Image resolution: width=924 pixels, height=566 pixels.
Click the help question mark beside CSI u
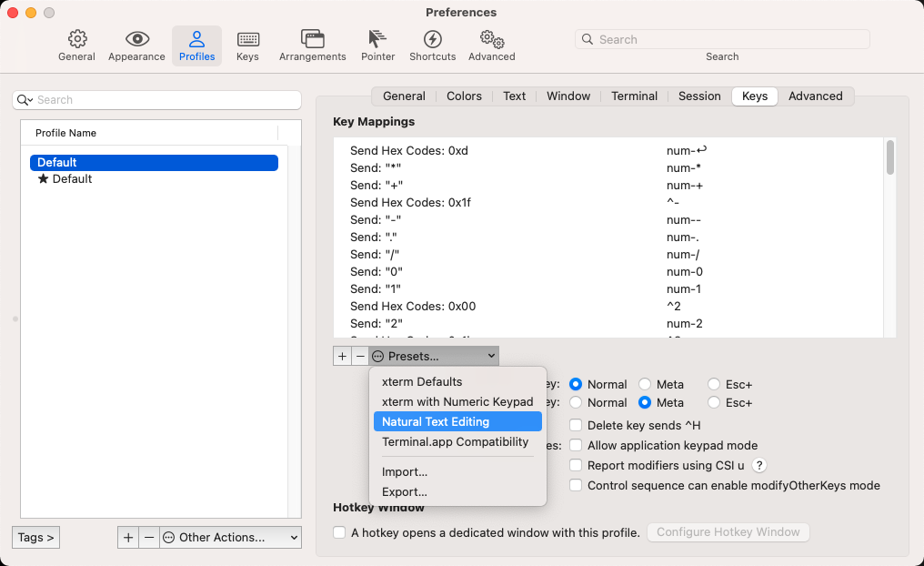coord(759,466)
